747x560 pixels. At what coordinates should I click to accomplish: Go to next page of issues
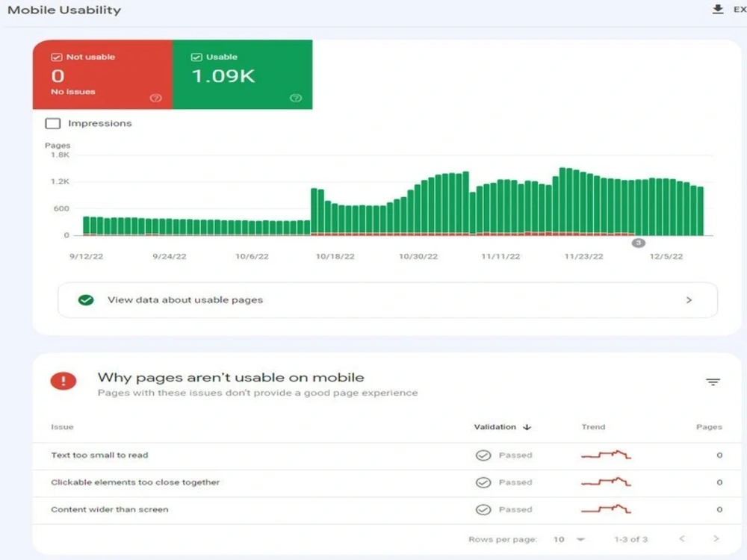point(716,538)
